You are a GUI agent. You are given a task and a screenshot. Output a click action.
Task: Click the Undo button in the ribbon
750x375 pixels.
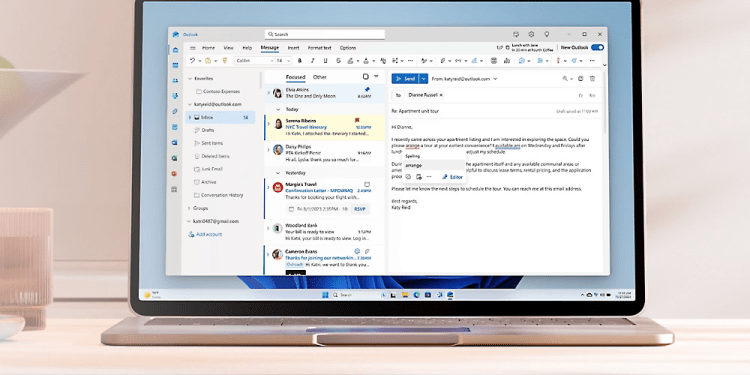pyautogui.click(x=192, y=61)
